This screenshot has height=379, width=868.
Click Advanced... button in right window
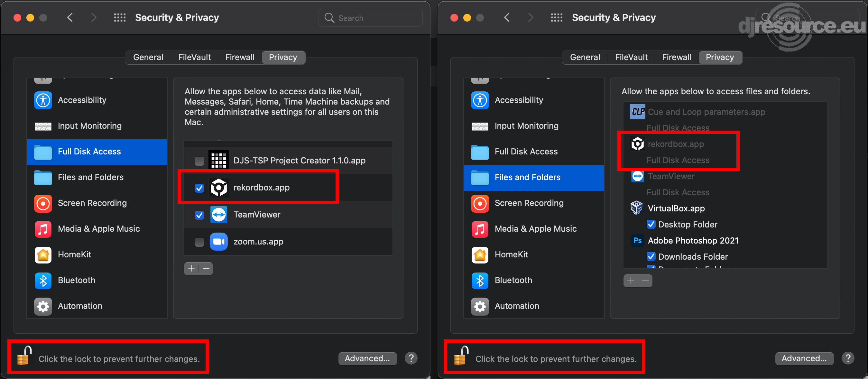click(804, 358)
